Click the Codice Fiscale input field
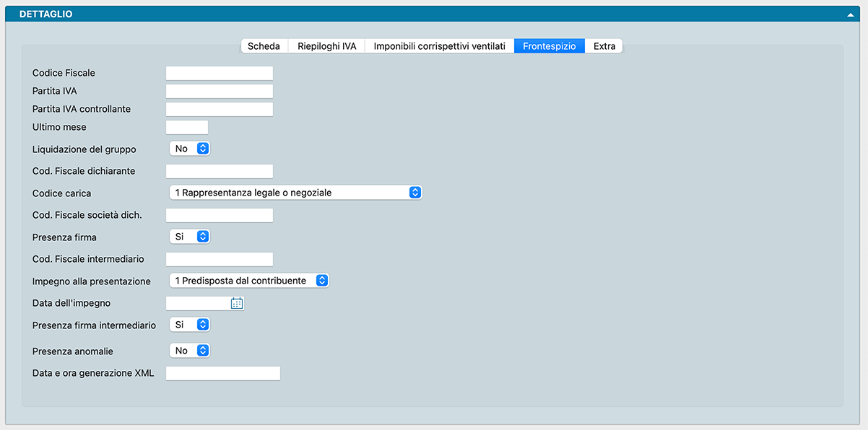This screenshot has height=430, width=868. 220,73
